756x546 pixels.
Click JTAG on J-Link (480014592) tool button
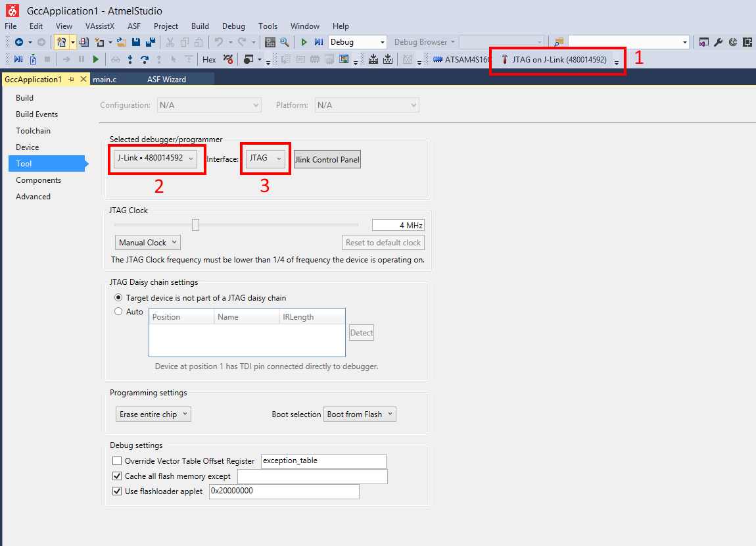[554, 59]
